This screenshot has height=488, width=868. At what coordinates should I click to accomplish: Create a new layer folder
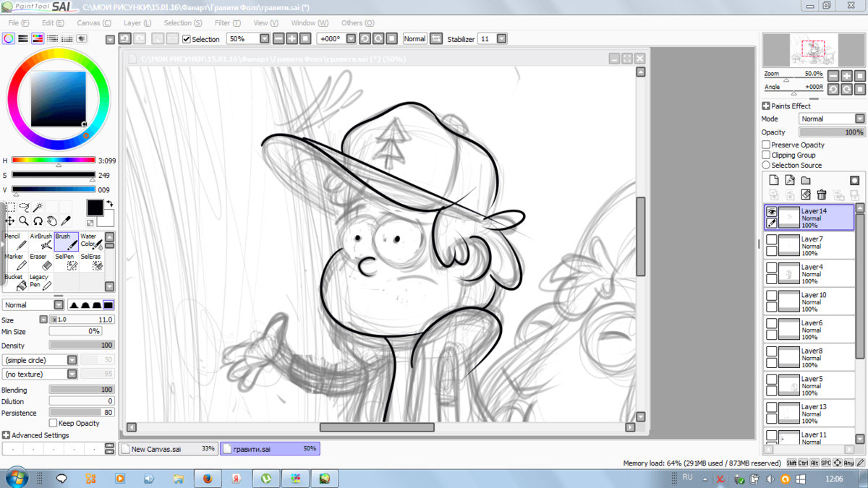[806, 180]
